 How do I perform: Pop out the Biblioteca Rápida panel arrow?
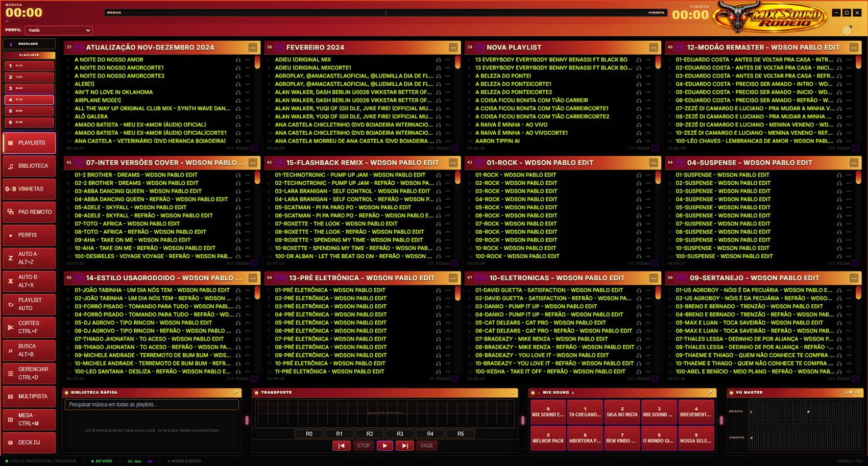[x=235, y=393]
